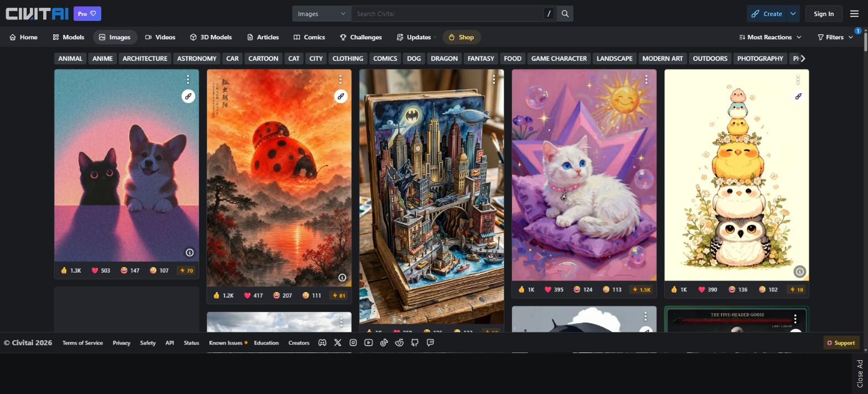Click the Civitai logo

37,14
